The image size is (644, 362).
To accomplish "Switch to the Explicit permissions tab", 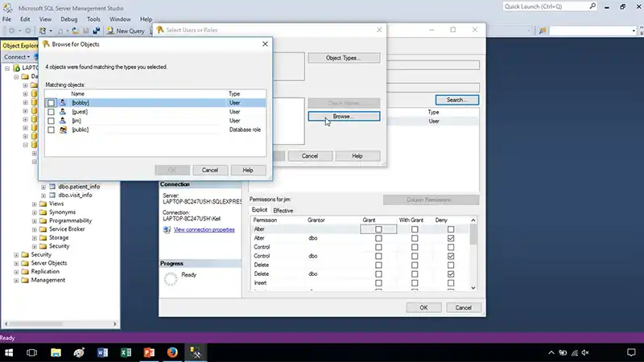I will point(259,210).
